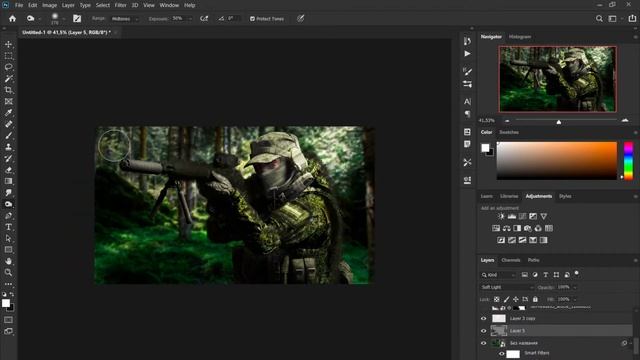Select the Hand tool

coord(8,261)
